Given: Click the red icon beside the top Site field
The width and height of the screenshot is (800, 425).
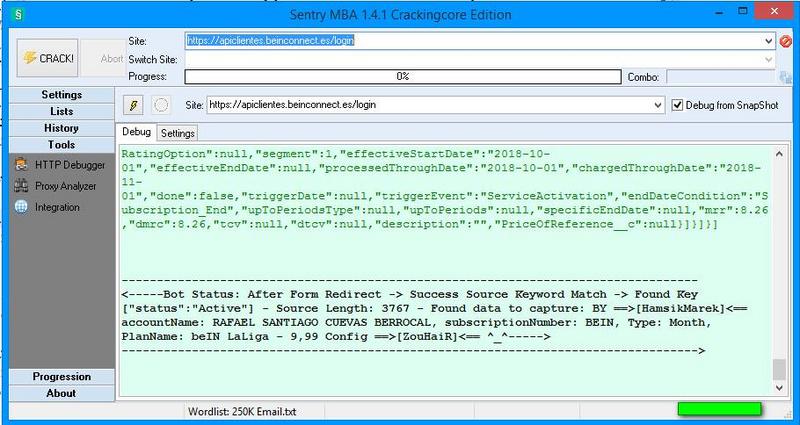Looking at the screenshot, I should click(785, 41).
